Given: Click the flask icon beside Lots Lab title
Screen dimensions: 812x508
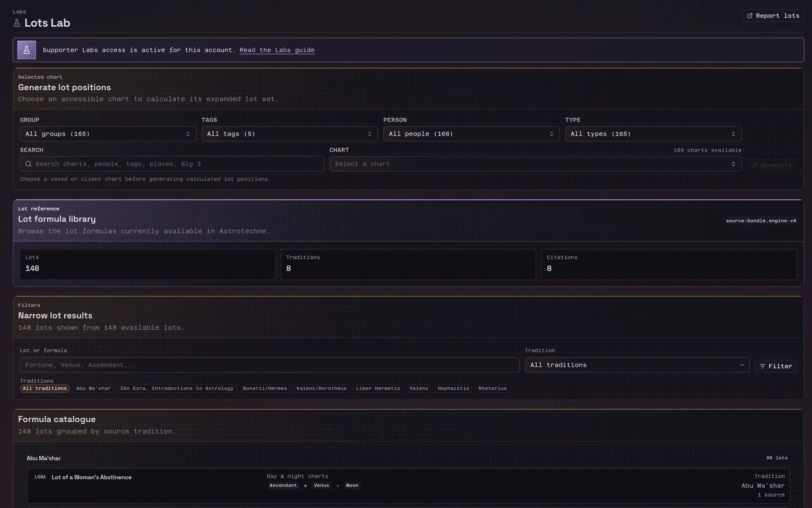Looking at the screenshot, I should point(17,23).
